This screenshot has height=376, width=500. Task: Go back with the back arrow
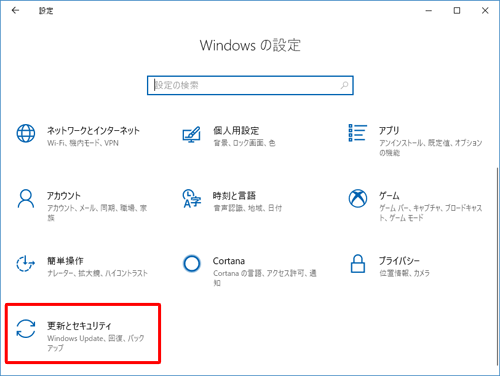click(15, 11)
